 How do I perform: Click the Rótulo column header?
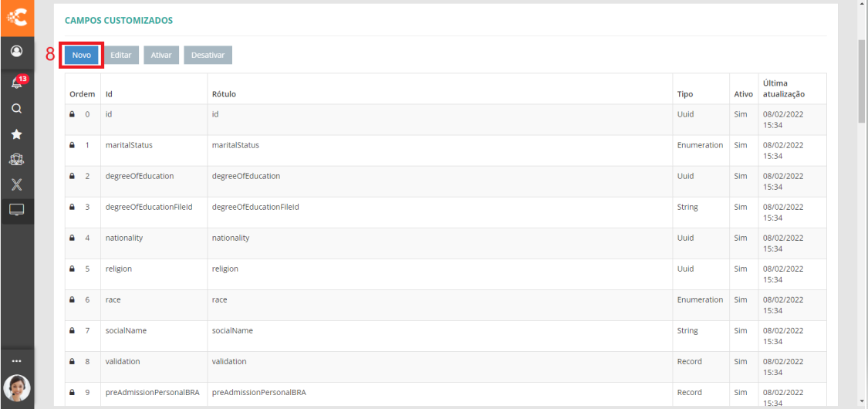tap(224, 94)
